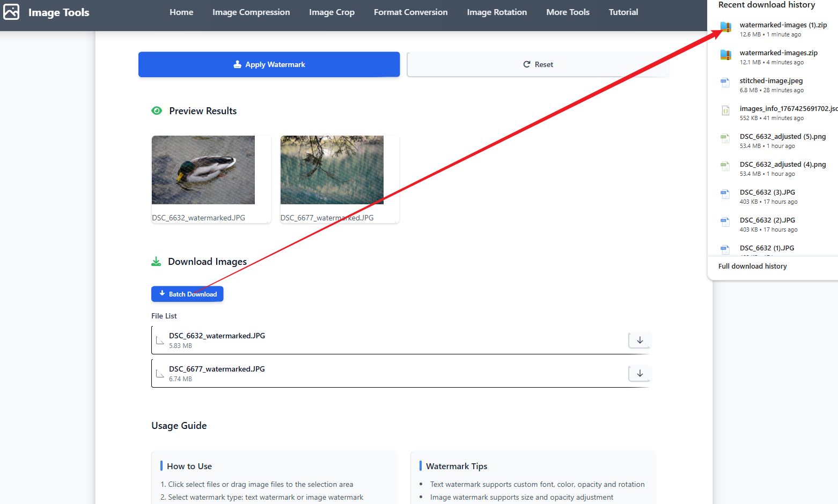Select the lake preview thumbnail
The height and width of the screenshot is (504, 838).
click(x=332, y=170)
